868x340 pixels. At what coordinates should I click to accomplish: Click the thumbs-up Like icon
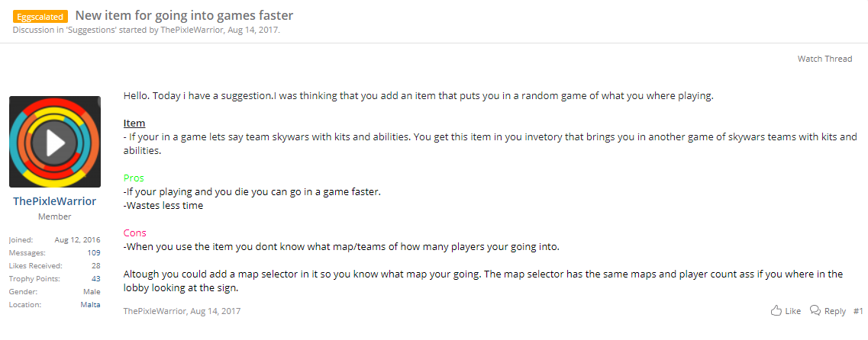pos(776,311)
